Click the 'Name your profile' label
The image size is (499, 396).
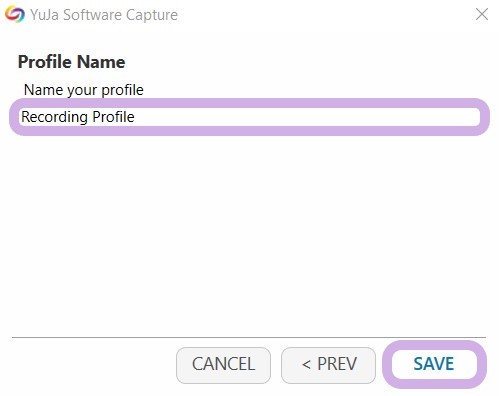[84, 90]
